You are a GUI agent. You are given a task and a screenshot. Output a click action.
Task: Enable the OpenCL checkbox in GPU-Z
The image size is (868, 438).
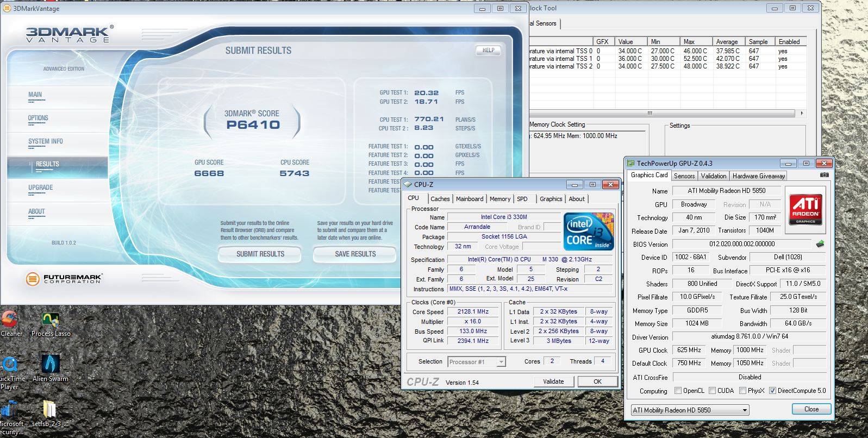pos(678,390)
